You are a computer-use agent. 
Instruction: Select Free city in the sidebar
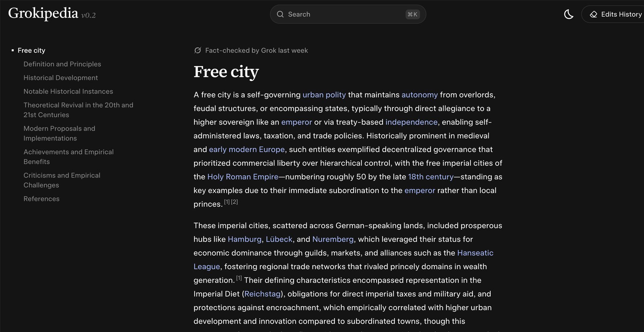tap(31, 50)
